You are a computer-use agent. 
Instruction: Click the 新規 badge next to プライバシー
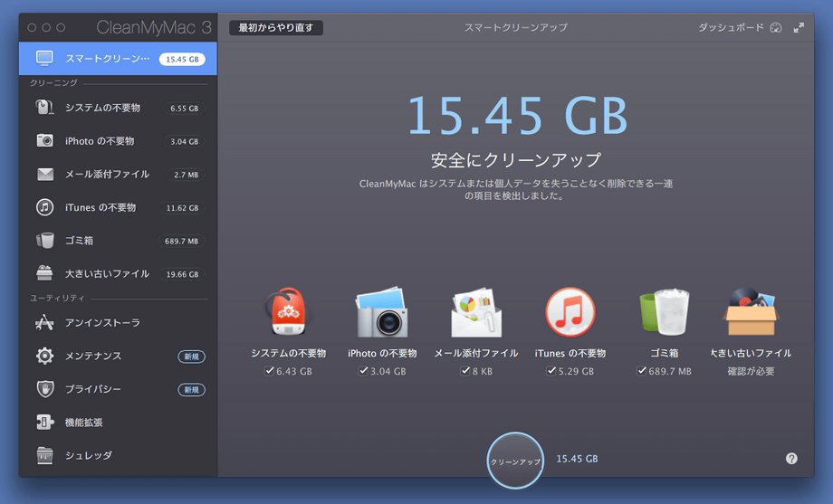(x=191, y=390)
